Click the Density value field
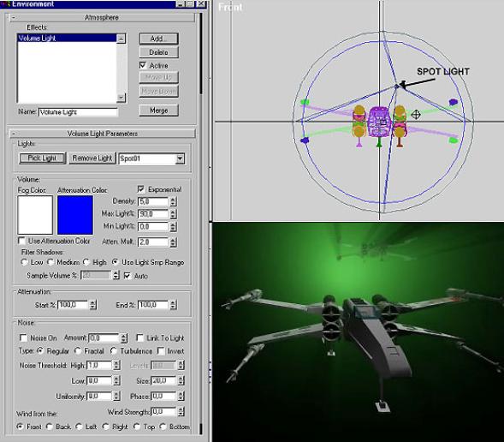Image resolution: width=504 pixels, height=442 pixels. (x=152, y=201)
